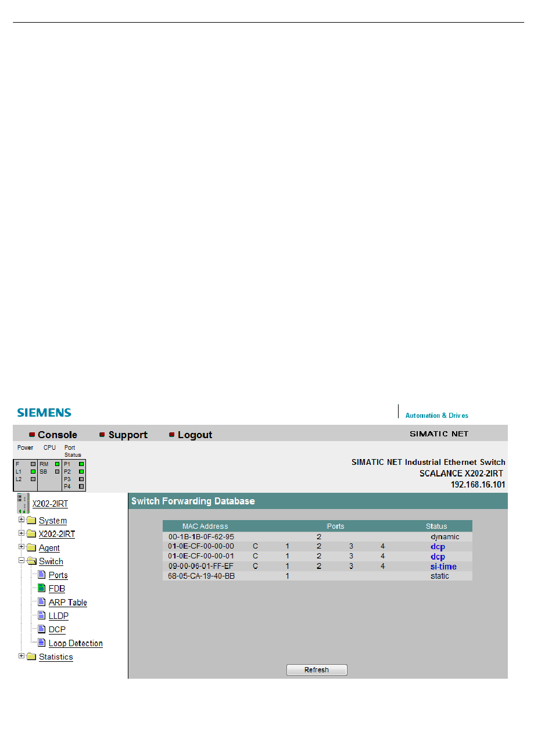Click the RM CPU LED indicator
The width and height of the screenshot is (552, 756).
[58, 464]
